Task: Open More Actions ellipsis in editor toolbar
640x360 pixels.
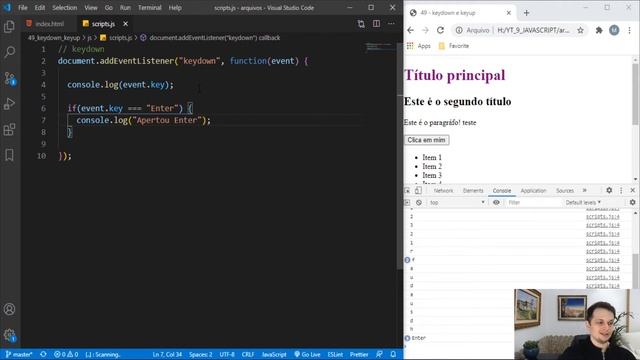Action: point(391,24)
